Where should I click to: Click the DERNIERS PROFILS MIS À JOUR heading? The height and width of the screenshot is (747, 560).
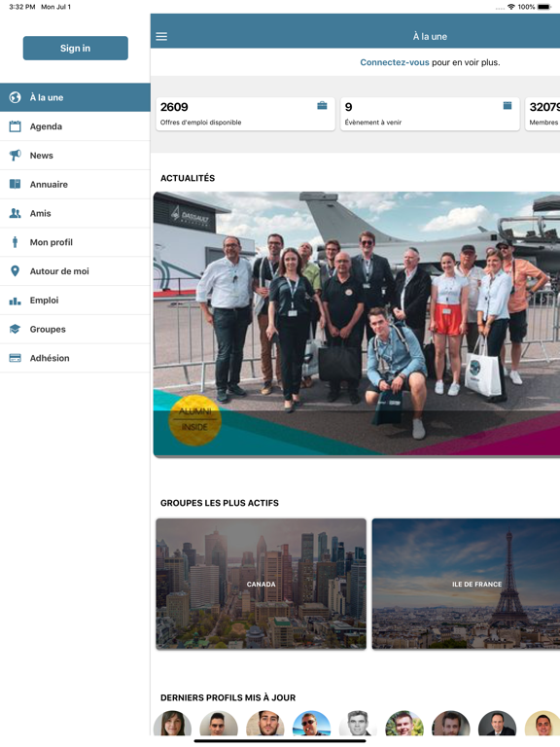(x=228, y=697)
